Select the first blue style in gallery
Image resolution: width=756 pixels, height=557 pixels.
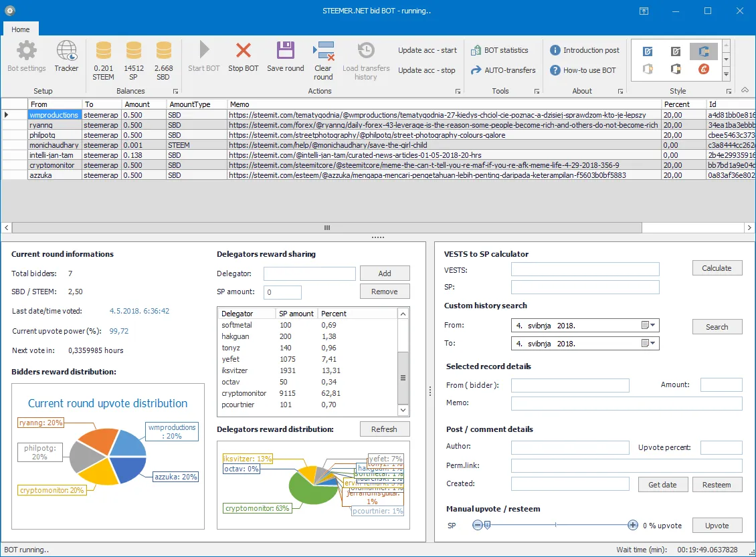coord(648,51)
